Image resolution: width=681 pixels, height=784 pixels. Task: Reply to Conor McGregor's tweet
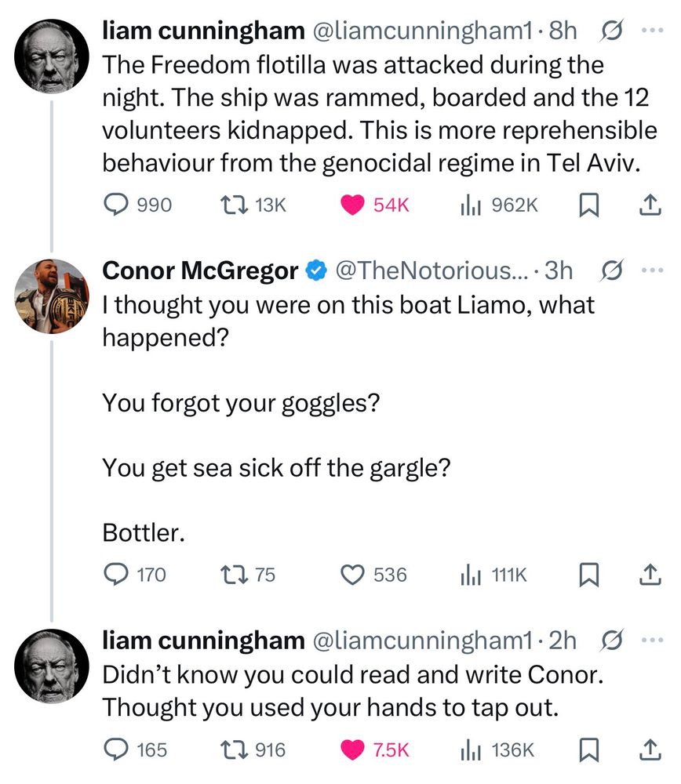coord(116,575)
